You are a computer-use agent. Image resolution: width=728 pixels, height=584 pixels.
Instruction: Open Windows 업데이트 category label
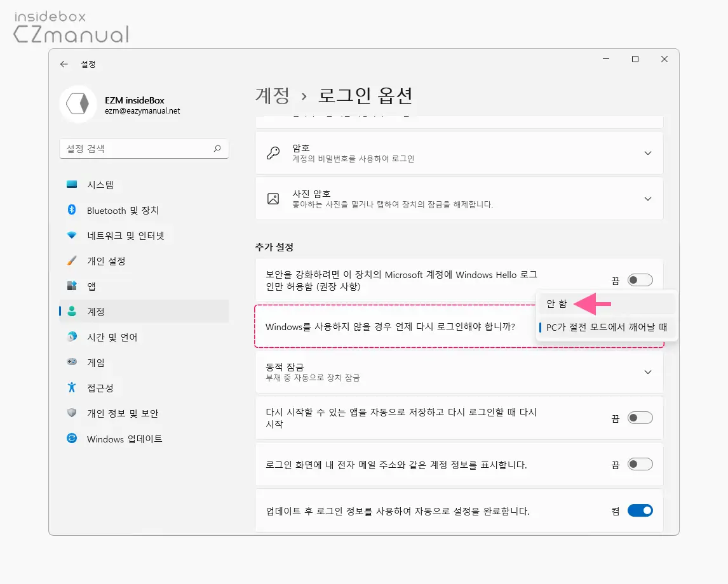click(125, 439)
